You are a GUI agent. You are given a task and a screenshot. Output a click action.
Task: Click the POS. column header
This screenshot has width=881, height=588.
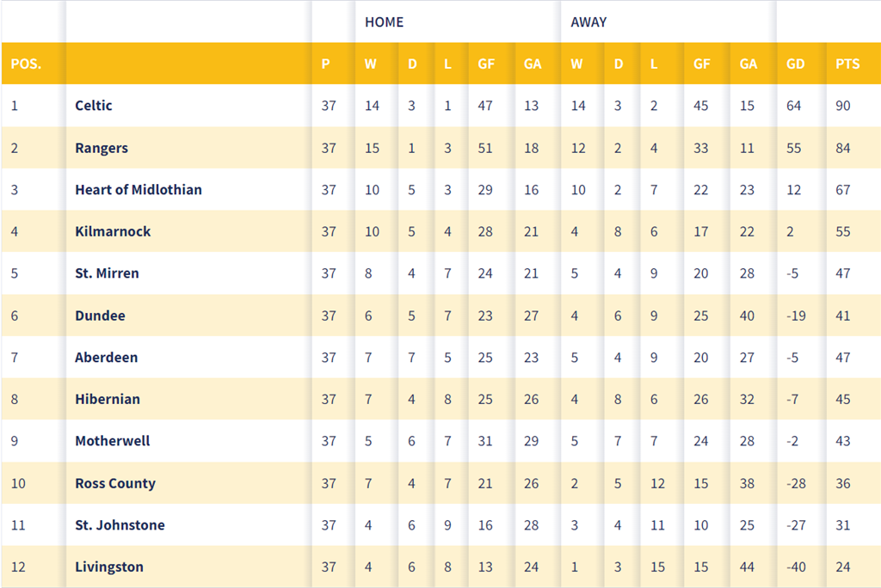click(x=26, y=64)
